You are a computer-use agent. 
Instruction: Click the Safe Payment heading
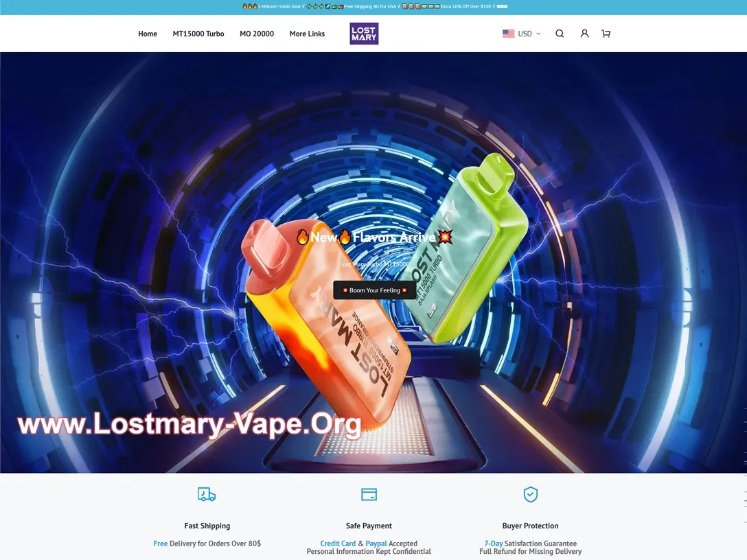click(369, 526)
